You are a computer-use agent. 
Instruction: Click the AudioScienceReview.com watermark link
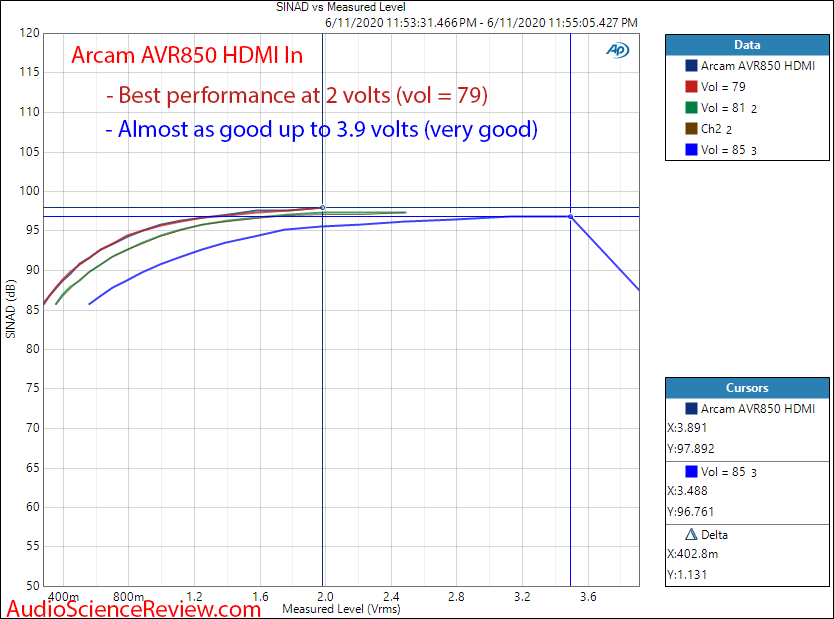(134, 608)
